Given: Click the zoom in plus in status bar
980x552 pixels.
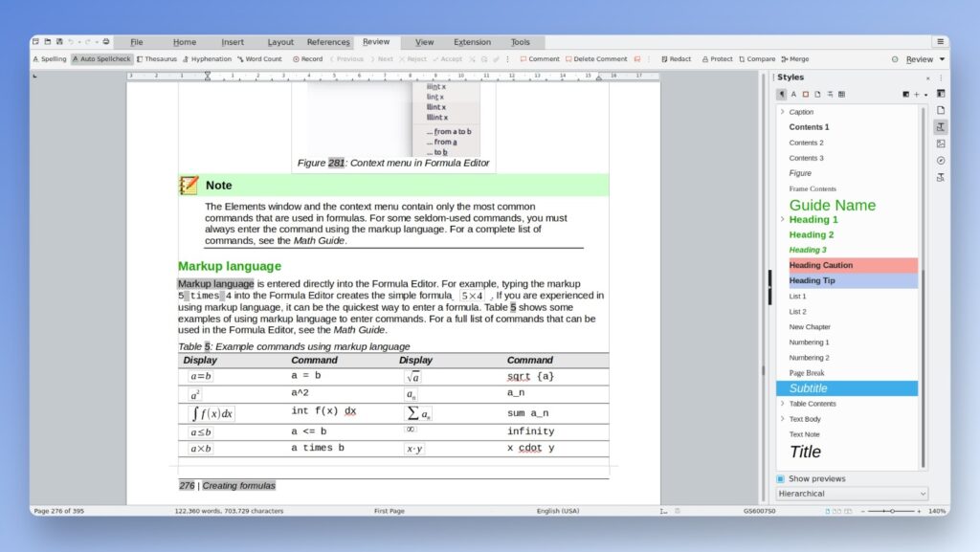Looking at the screenshot, I should click(x=919, y=511).
